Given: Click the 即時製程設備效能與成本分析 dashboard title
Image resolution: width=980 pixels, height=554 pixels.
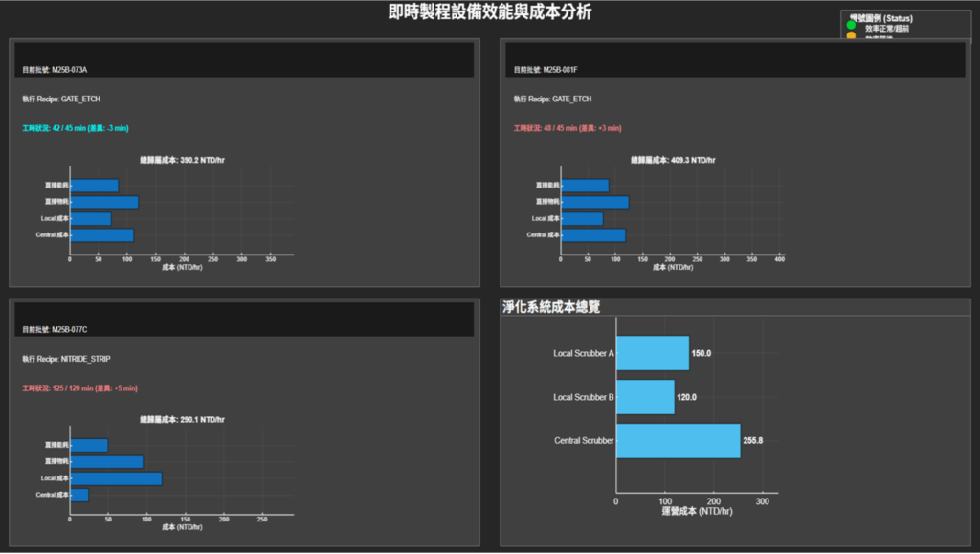Looking at the screenshot, I should [489, 12].
